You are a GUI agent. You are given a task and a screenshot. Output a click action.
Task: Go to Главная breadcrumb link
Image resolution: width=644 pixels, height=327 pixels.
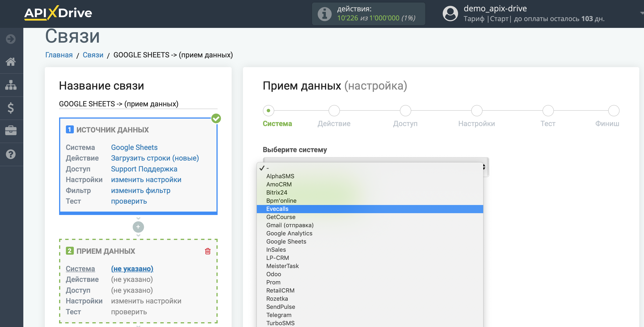(x=59, y=55)
